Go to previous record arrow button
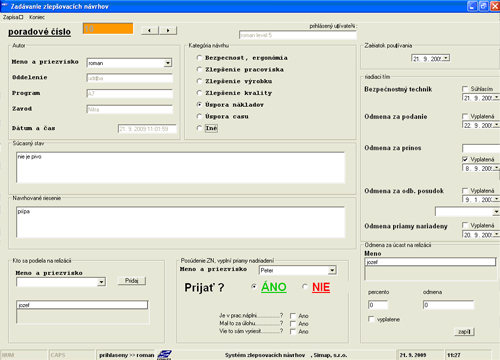The width and height of the screenshot is (500, 360). [150, 31]
